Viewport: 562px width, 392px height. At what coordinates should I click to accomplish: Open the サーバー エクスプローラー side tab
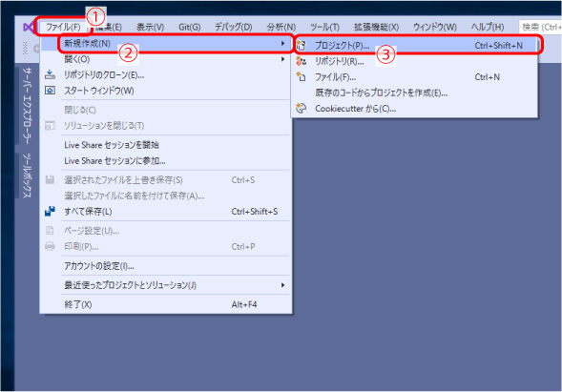[27, 106]
